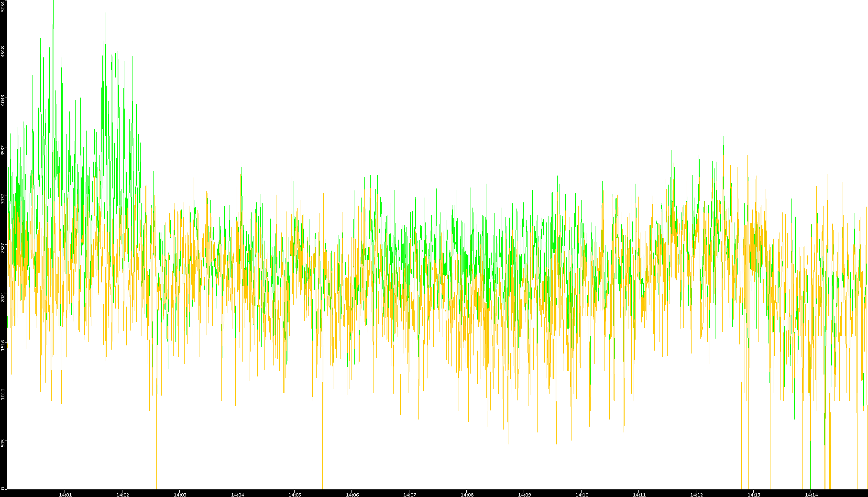This screenshot has width=868, height=497.
Task: Select the 505 value axis label
Action: (x=3, y=443)
